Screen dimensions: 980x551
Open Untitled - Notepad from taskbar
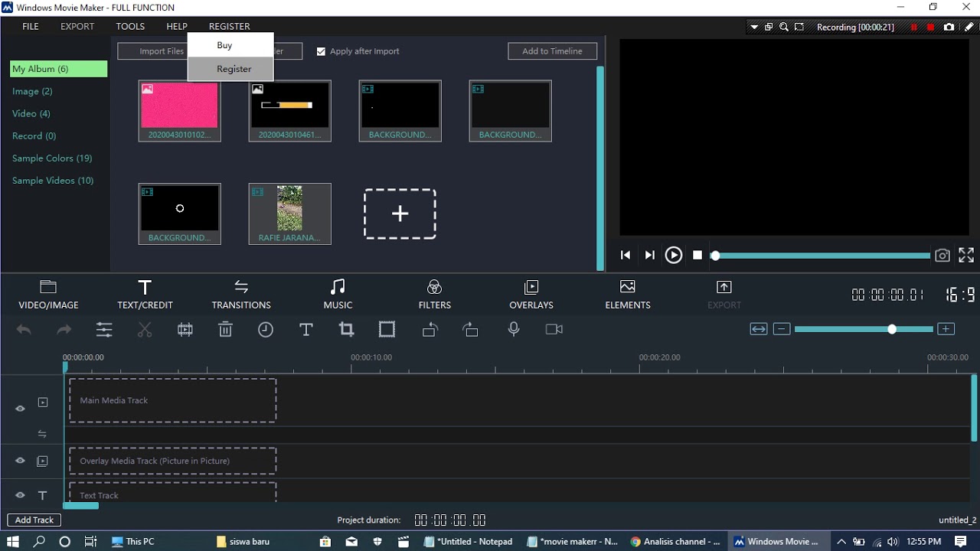point(468,541)
